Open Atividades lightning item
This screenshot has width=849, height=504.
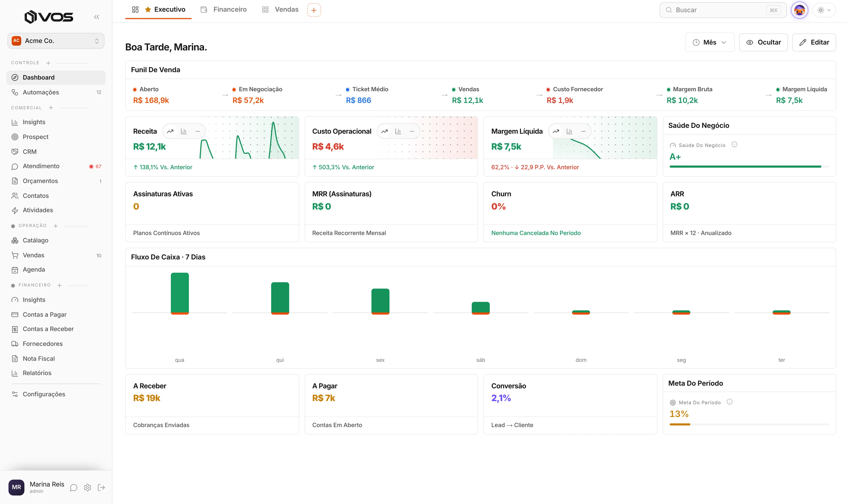56,210
